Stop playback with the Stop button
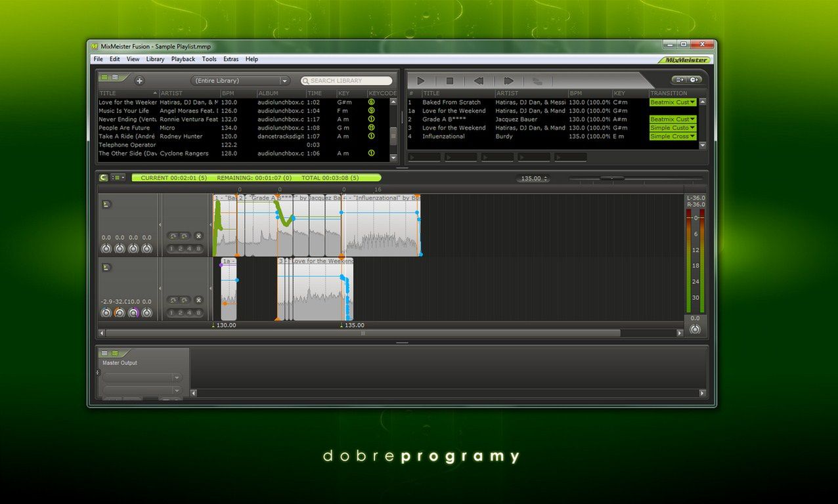838x504 pixels. pyautogui.click(x=450, y=81)
